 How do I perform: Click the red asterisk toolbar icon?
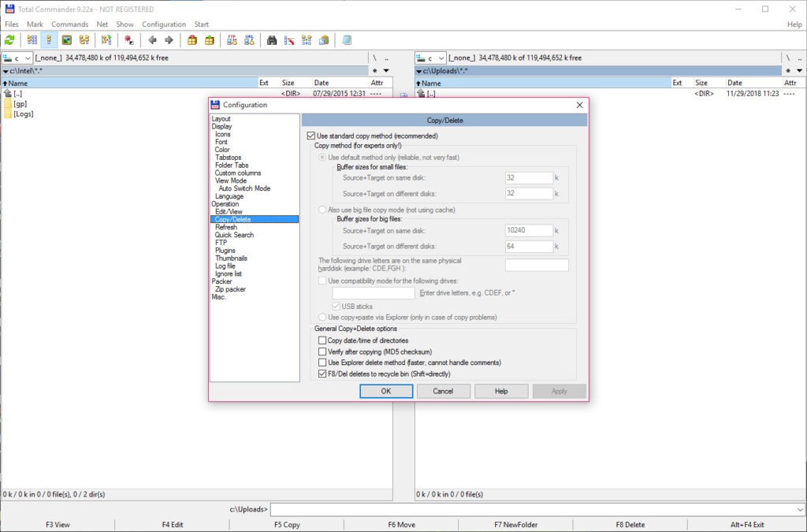click(128, 40)
